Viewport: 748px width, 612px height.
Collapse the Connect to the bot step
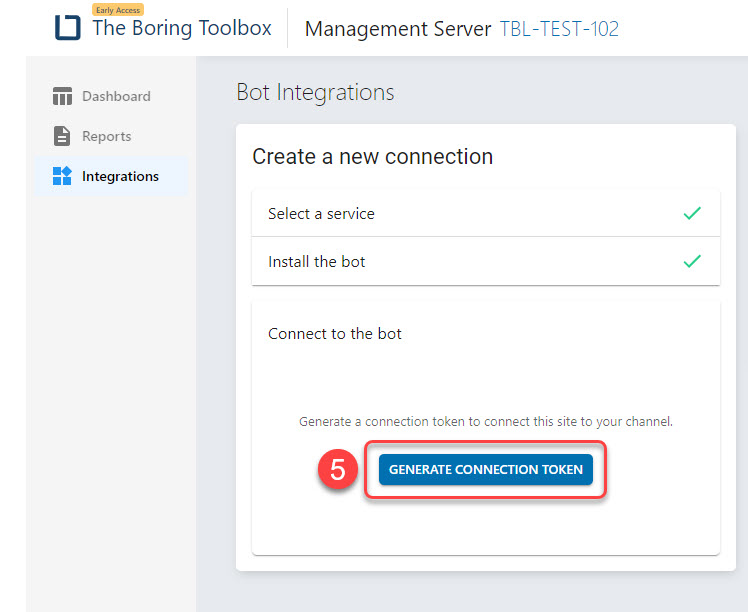486,333
